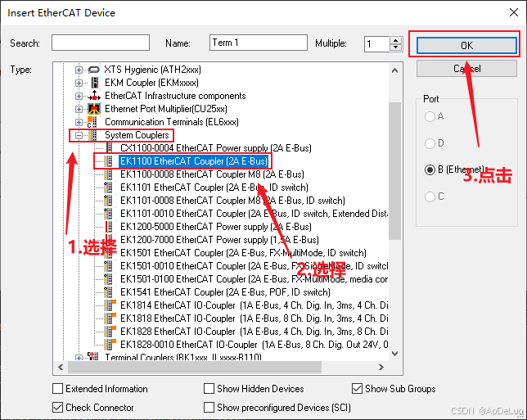Select CX1100-0004 EtherCAT Power supply entry
527x420 pixels.
[x=216, y=148]
